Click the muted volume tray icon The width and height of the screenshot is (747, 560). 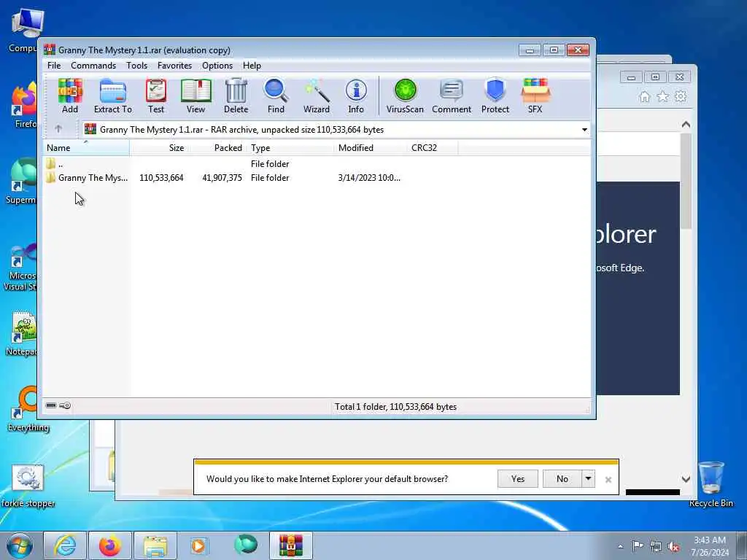coord(673,546)
